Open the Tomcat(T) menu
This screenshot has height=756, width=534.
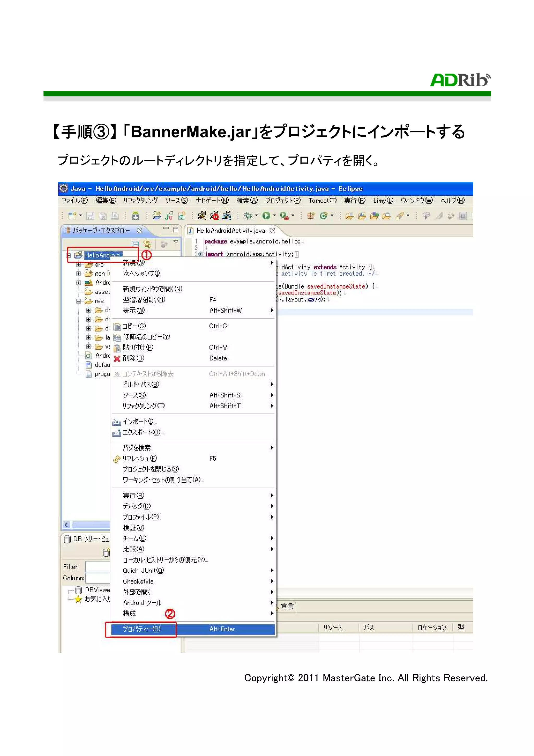pos(323,201)
